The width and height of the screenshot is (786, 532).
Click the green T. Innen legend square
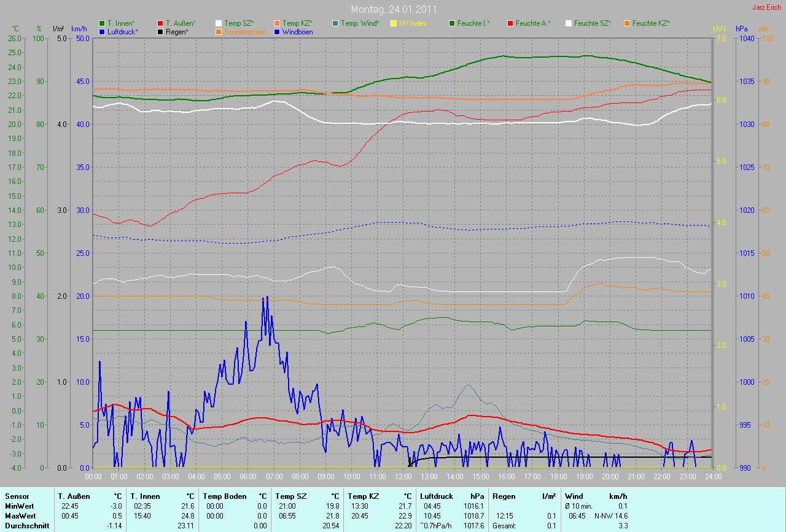pyautogui.click(x=102, y=23)
